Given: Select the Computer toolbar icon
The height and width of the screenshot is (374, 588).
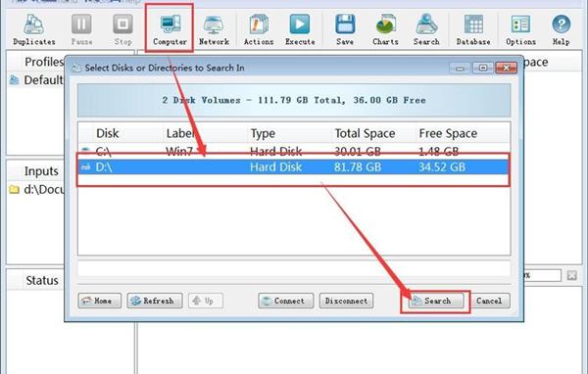Looking at the screenshot, I should point(170,29).
